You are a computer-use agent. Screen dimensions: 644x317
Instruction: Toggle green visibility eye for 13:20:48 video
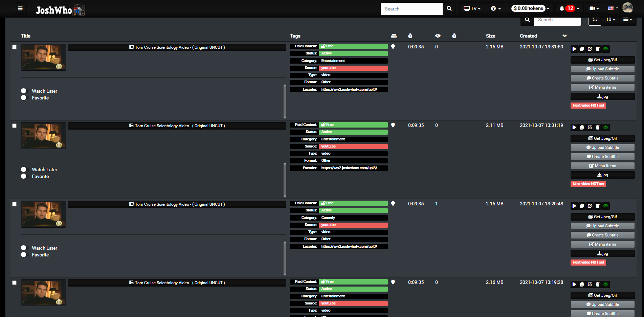click(x=606, y=206)
